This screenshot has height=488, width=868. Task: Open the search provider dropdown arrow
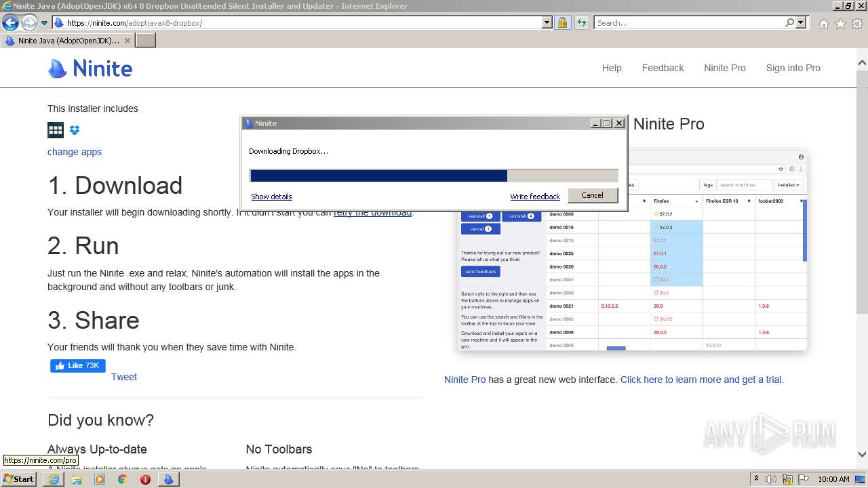tap(801, 23)
